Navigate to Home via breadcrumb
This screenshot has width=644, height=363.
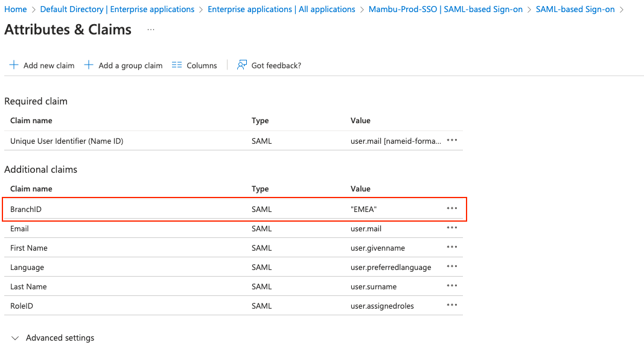point(14,9)
